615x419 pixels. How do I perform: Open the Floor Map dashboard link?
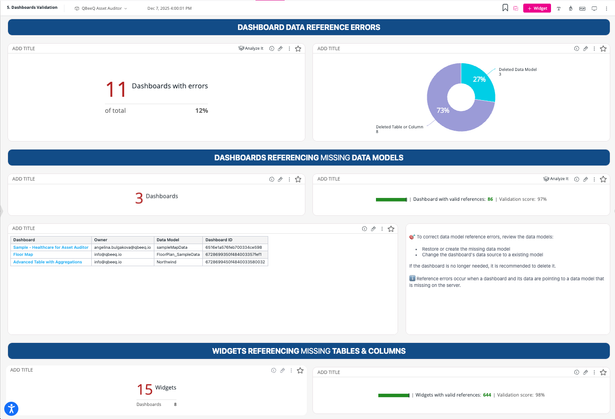pos(23,255)
